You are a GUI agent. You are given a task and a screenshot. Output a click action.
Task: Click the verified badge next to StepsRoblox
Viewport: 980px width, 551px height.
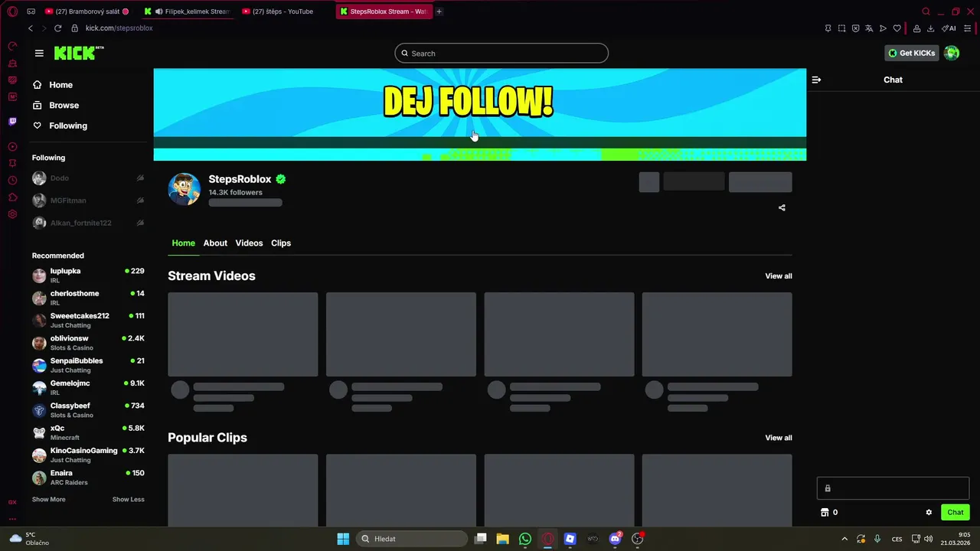(x=281, y=179)
